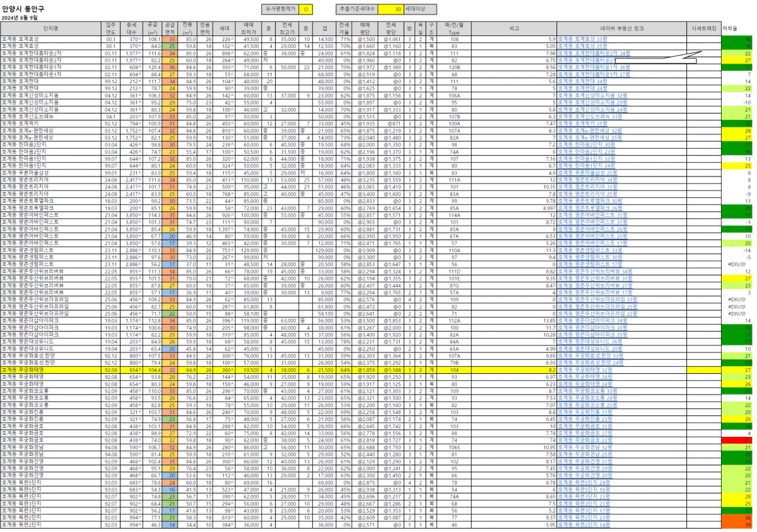Screen dimensions: 757x532
Task: Visit the 호계동 호계럭키 31평 link
Action: (x=582, y=124)
